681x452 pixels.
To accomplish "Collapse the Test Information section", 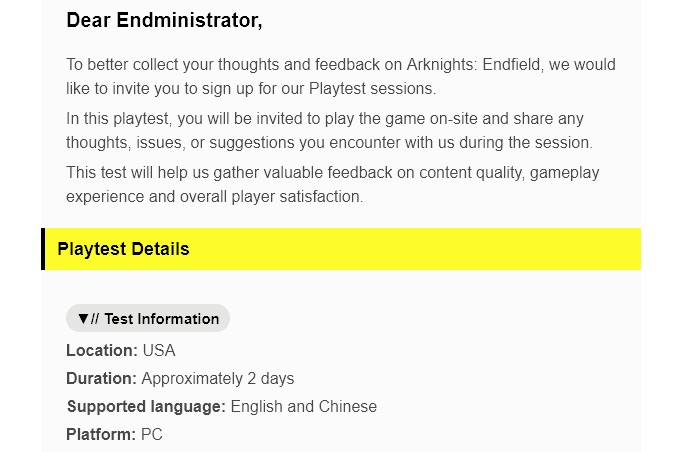I will click(148, 318).
